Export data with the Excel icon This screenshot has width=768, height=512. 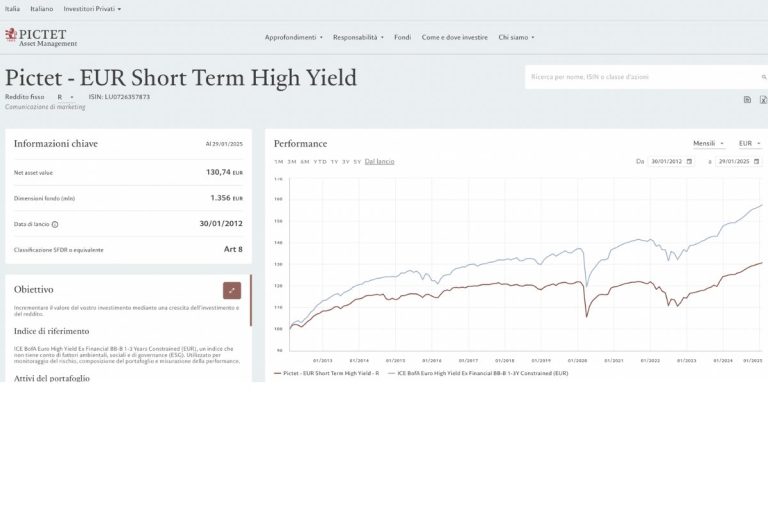click(763, 100)
